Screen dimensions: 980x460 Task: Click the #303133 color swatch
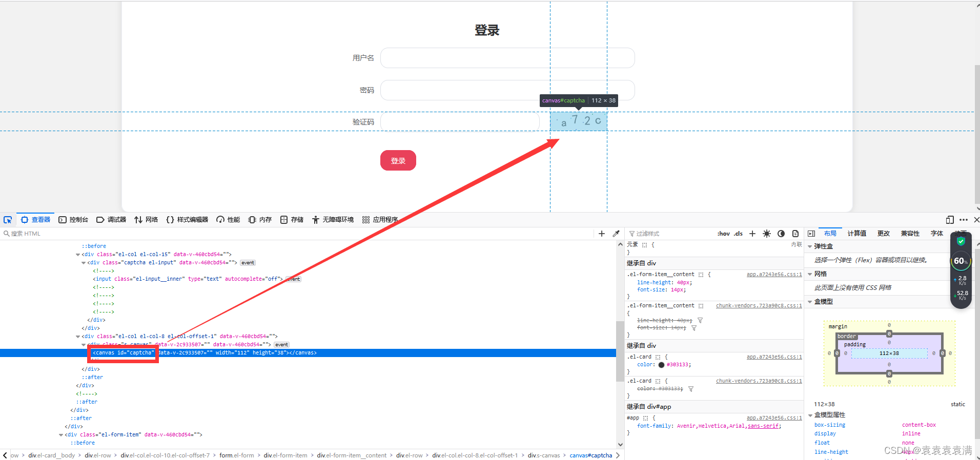point(661,365)
